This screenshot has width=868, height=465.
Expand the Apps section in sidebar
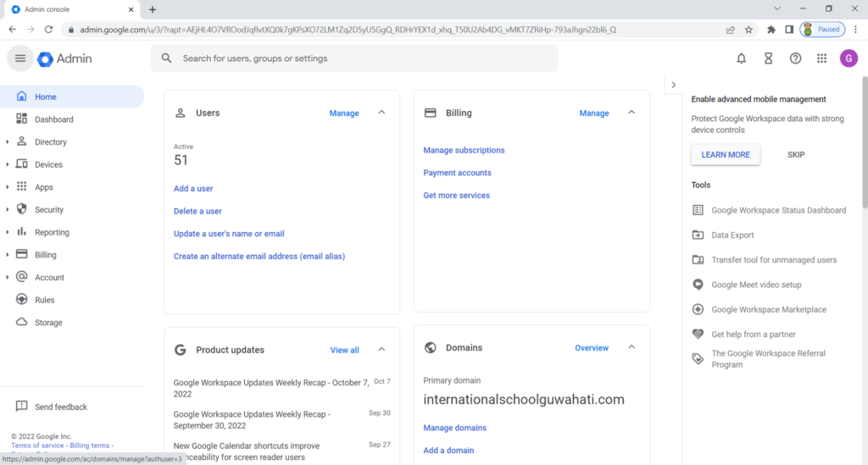tap(7, 187)
